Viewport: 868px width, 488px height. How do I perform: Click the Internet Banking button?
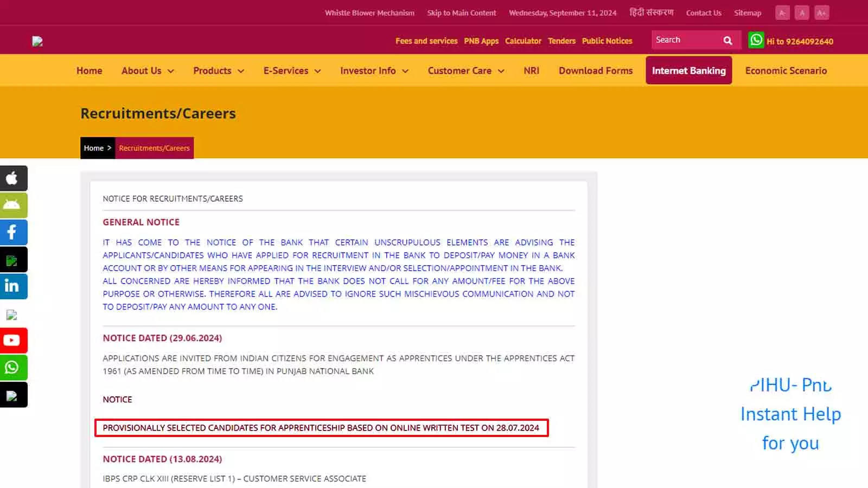point(689,70)
